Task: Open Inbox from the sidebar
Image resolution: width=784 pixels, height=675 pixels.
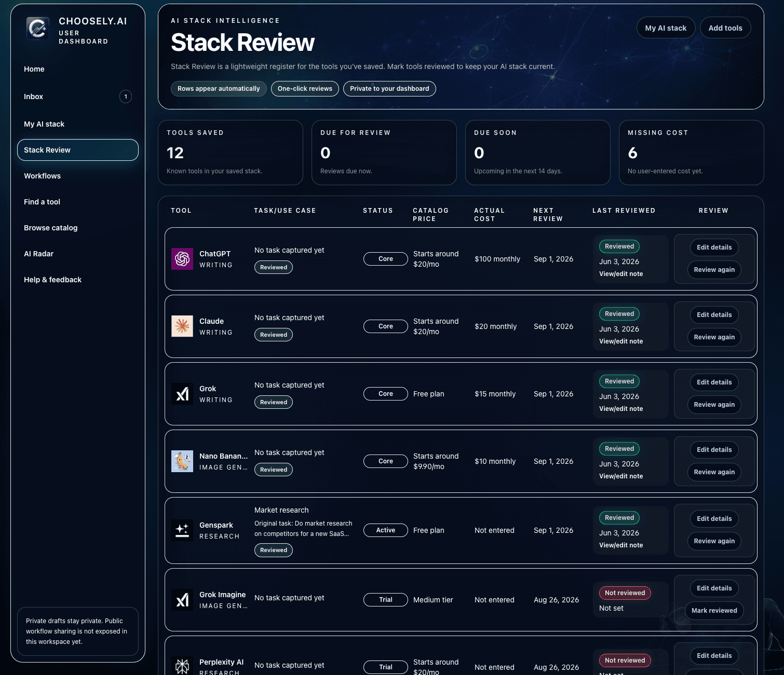Action: 33,97
